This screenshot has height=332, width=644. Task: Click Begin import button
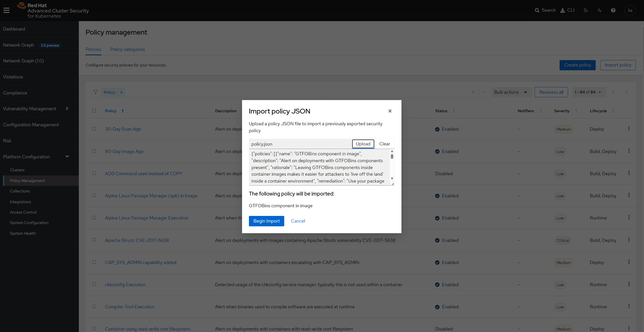266,221
